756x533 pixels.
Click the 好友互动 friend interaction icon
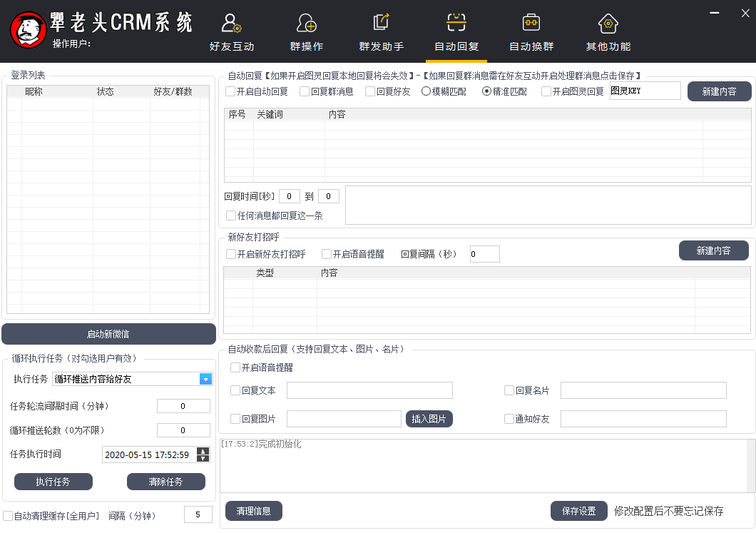[x=232, y=24]
